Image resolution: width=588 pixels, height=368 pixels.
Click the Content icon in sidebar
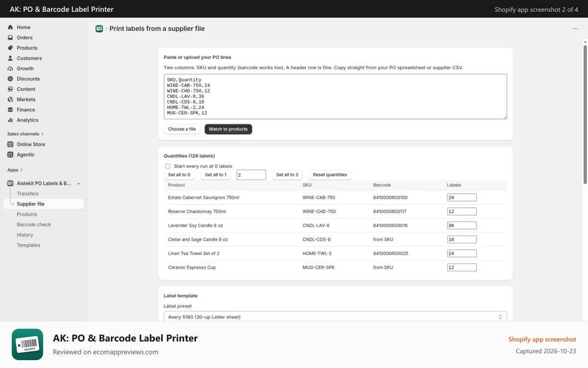(x=10, y=89)
